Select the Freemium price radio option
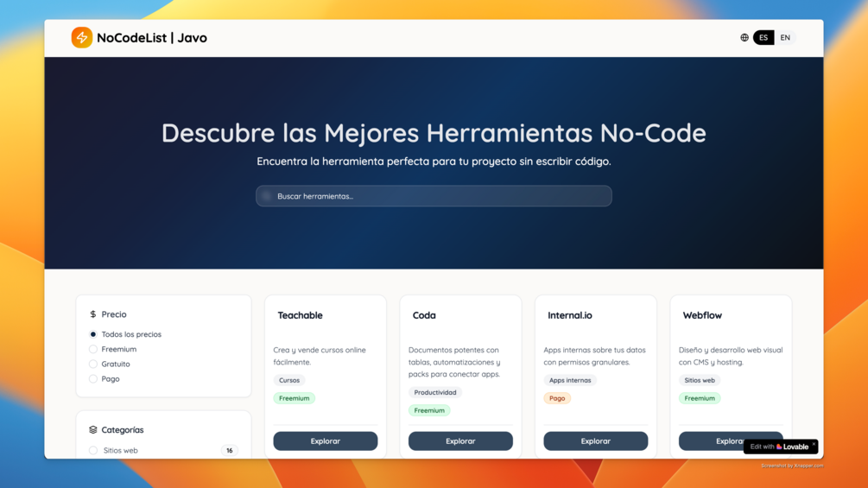 click(93, 349)
